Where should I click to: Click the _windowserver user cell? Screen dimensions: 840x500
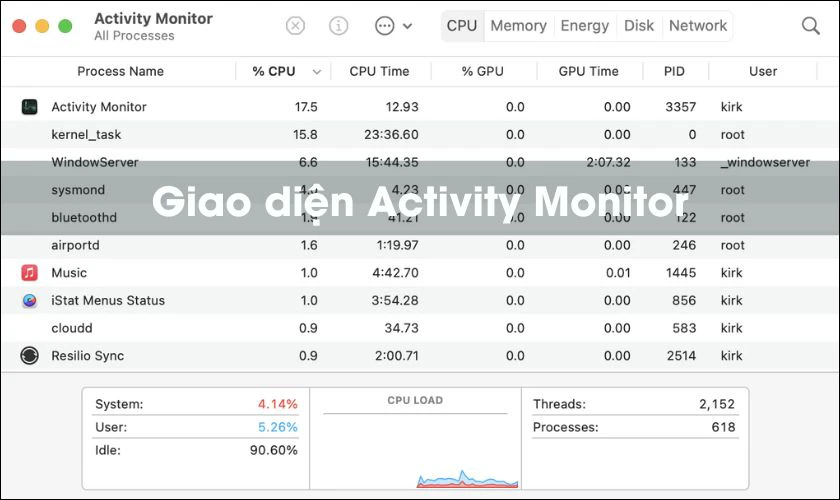coord(765,162)
